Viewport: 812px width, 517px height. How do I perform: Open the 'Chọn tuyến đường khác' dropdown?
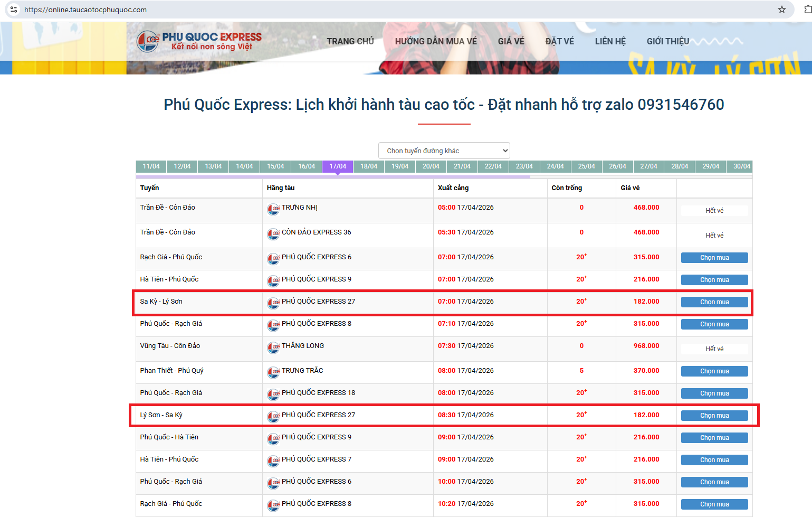tap(444, 151)
